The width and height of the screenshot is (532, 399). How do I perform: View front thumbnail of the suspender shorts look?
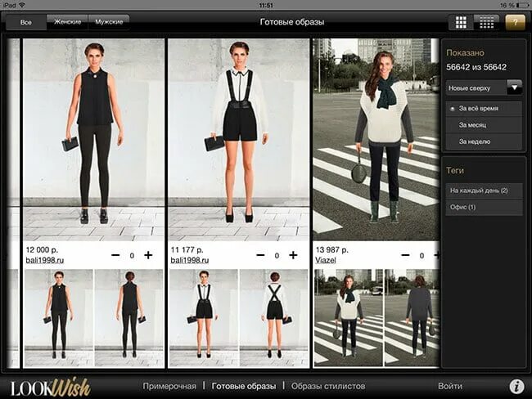(204, 318)
